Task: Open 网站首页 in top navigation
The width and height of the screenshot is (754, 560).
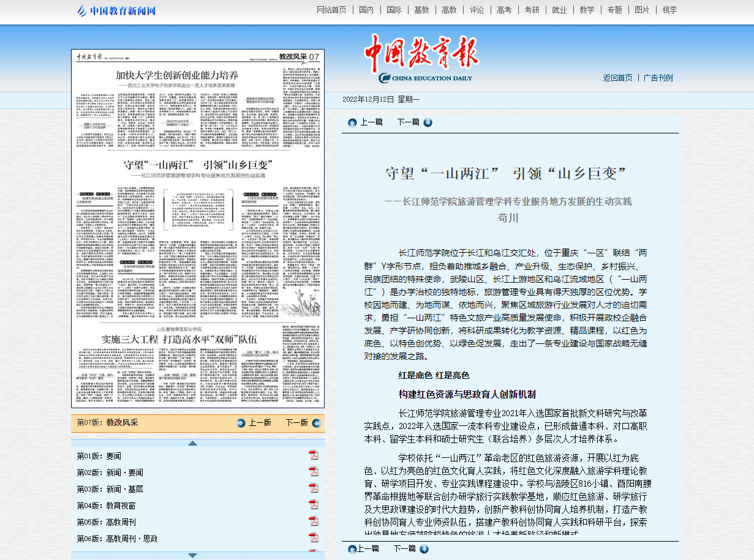Action: (331, 10)
